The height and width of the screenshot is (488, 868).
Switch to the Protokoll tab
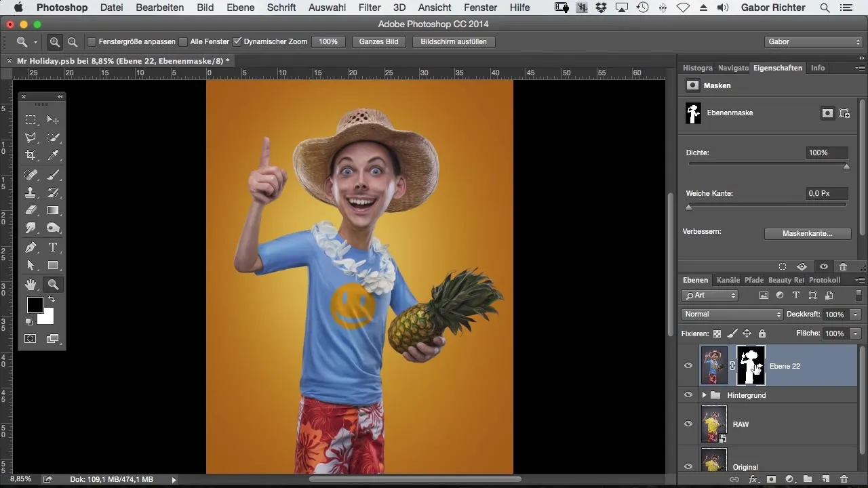825,280
